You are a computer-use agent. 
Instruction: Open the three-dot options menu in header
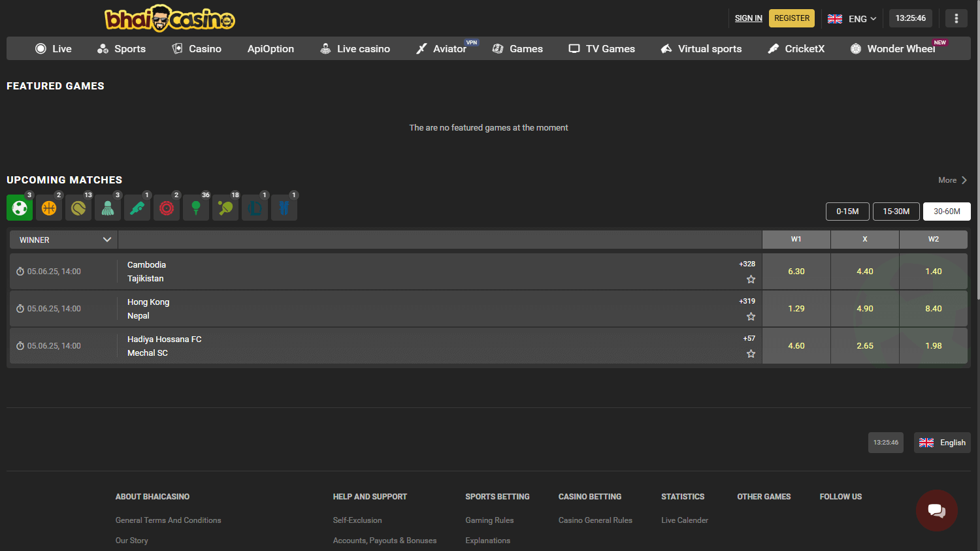[956, 18]
